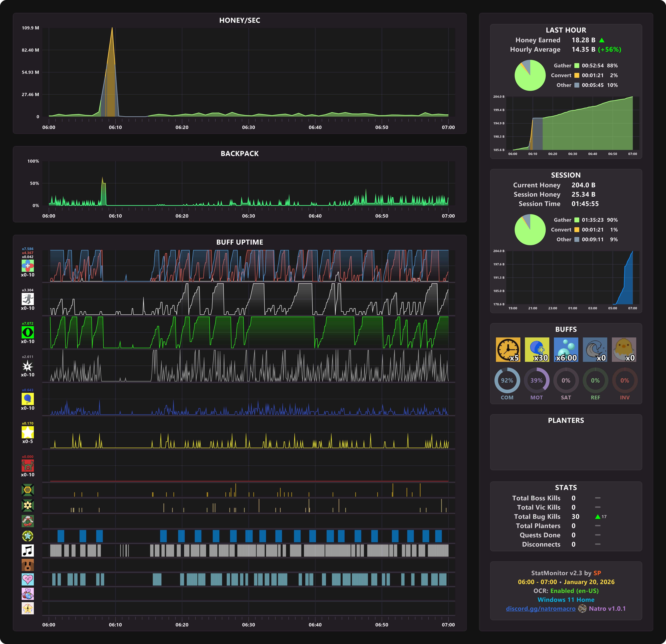Click the green Gather legend swatch under Session

click(x=577, y=220)
